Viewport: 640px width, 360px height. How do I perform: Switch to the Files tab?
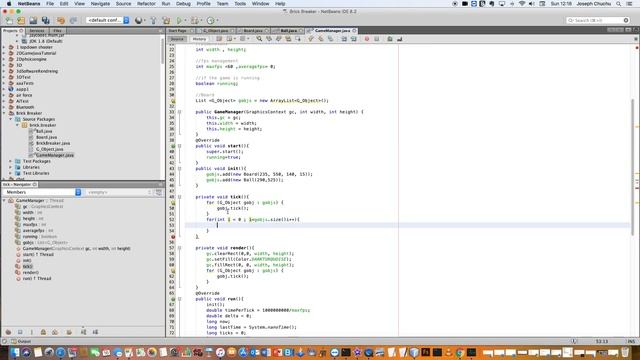(57, 31)
